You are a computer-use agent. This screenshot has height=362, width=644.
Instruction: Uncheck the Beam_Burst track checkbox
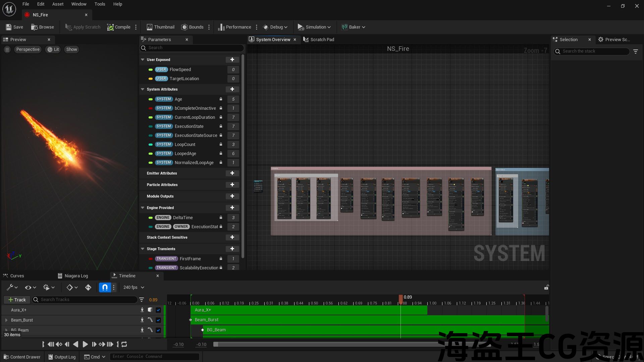158,320
